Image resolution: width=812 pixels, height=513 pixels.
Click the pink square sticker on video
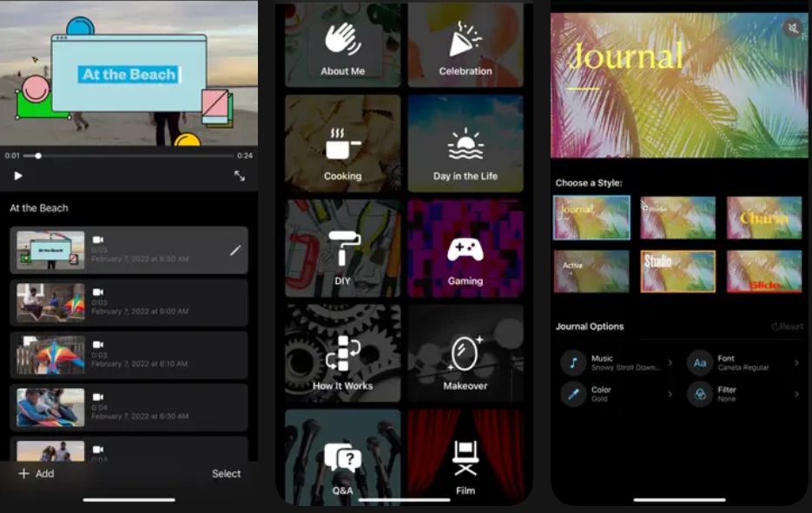pyautogui.click(x=215, y=104)
